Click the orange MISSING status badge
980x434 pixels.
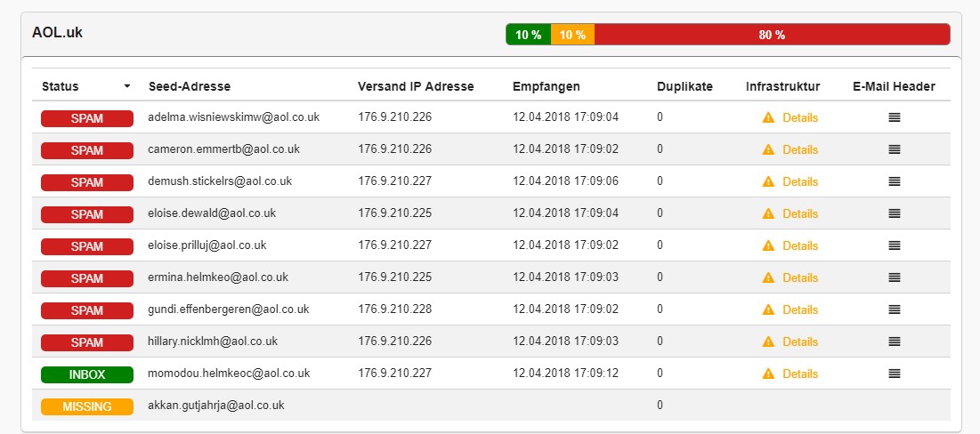coord(87,406)
